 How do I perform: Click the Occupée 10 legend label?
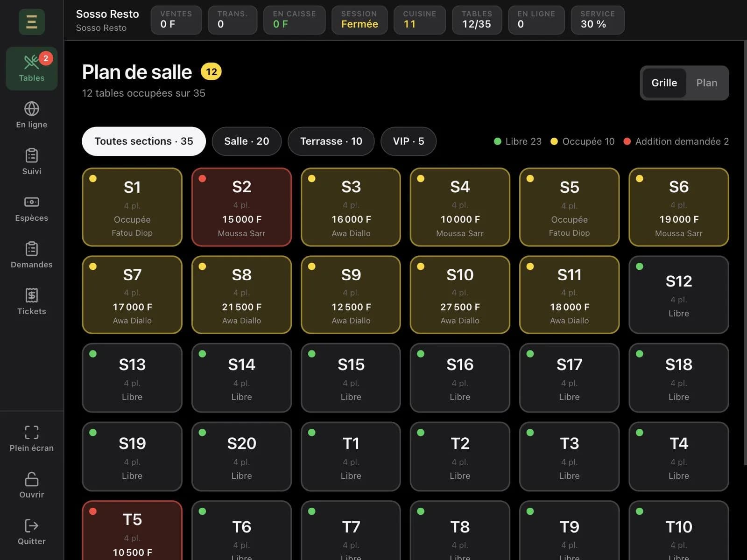tap(583, 141)
